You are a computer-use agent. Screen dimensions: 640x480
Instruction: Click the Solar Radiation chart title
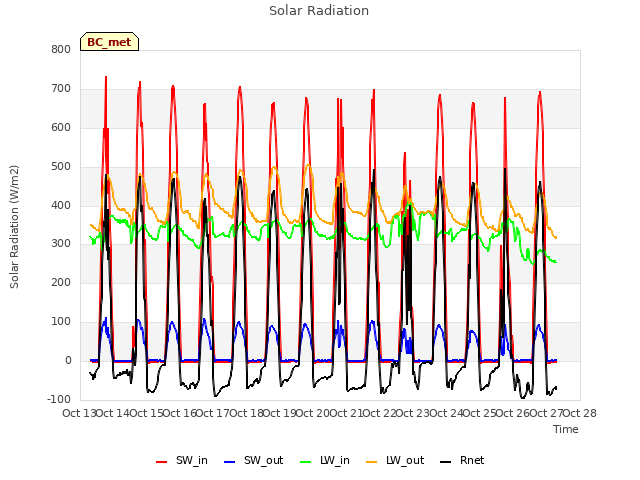click(319, 11)
